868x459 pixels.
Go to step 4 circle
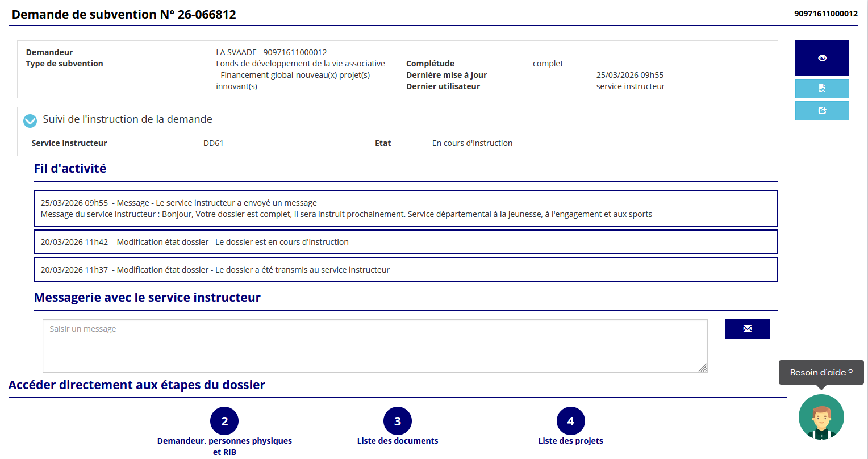[571, 421]
